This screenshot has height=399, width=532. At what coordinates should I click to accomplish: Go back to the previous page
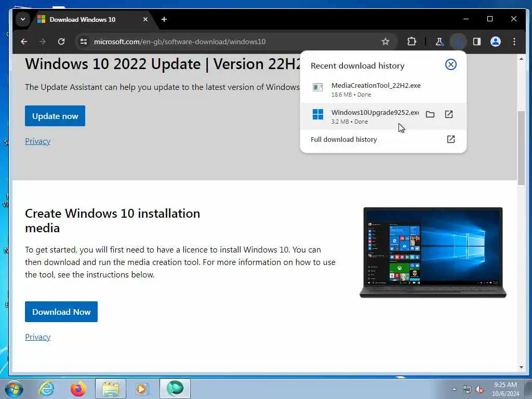(24, 42)
